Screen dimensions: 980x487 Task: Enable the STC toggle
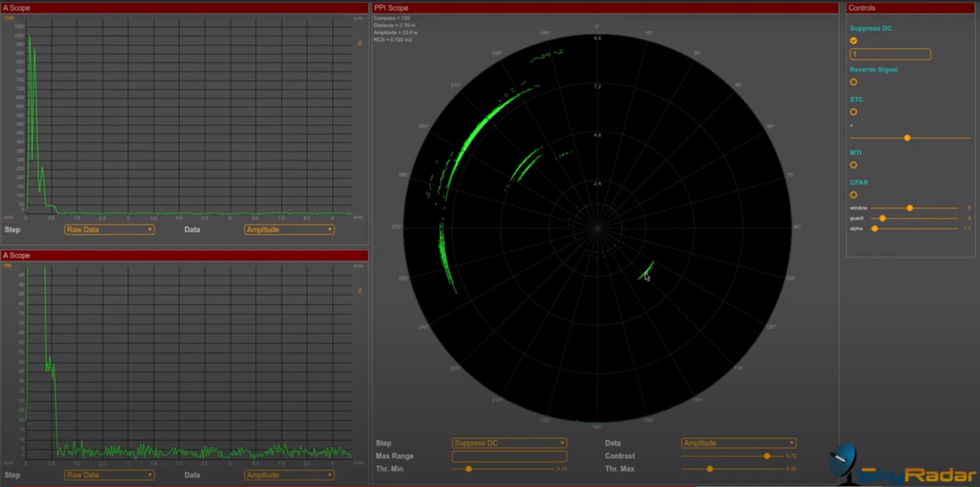point(853,112)
